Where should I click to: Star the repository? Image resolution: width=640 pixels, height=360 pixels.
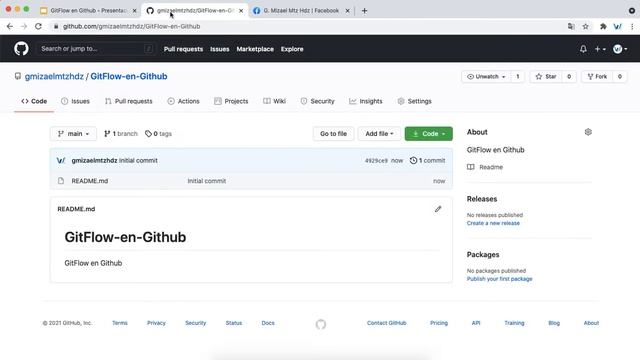(x=546, y=76)
